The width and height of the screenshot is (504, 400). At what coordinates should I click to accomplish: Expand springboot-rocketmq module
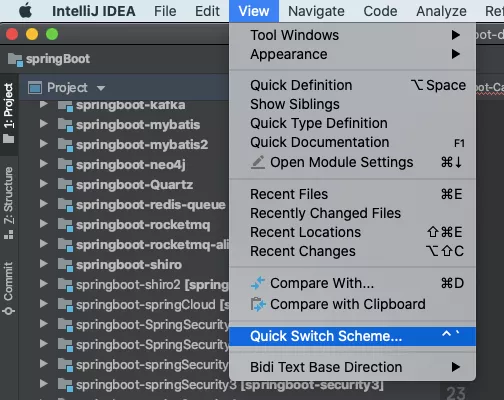pyautogui.click(x=43, y=224)
